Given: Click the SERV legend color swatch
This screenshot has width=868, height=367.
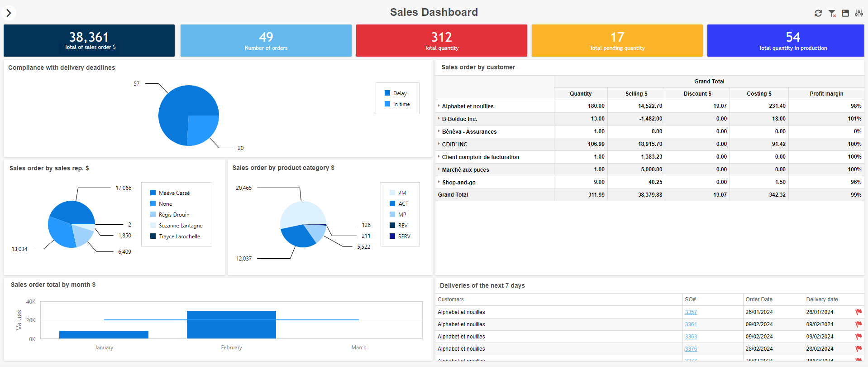Looking at the screenshot, I should 392,236.
